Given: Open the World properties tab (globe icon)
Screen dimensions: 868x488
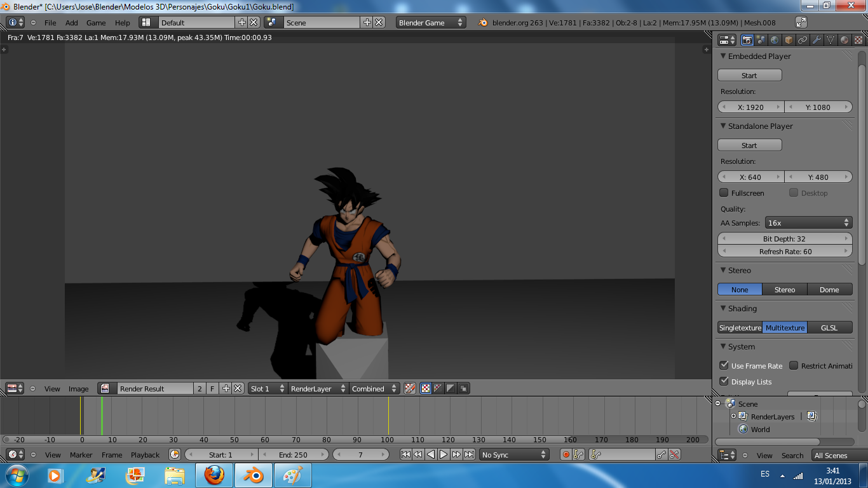Looking at the screenshot, I should click(775, 40).
